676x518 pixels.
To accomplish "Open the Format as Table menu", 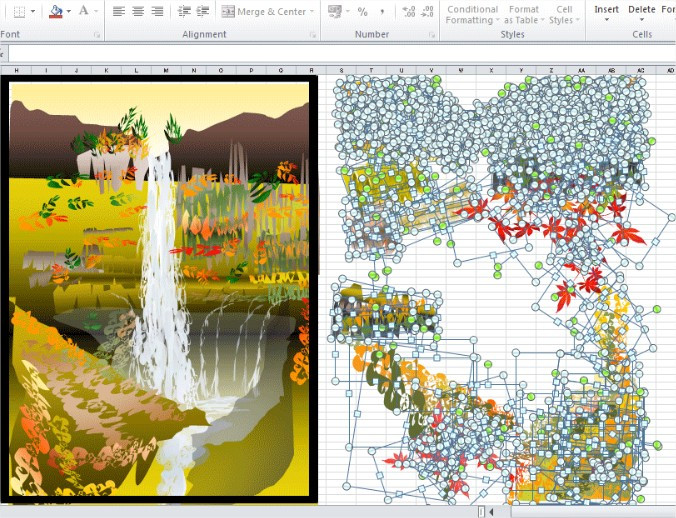I will 524,14.
